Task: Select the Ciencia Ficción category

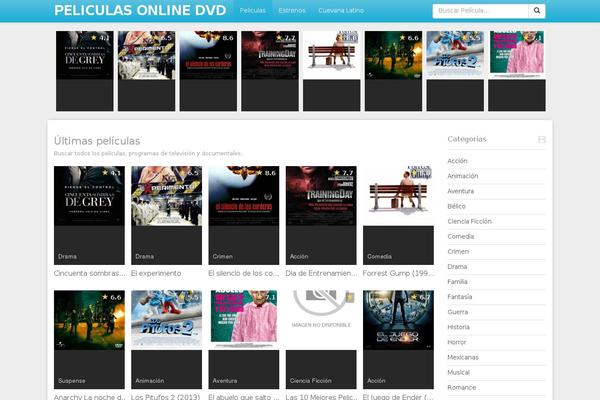Action: (x=470, y=221)
